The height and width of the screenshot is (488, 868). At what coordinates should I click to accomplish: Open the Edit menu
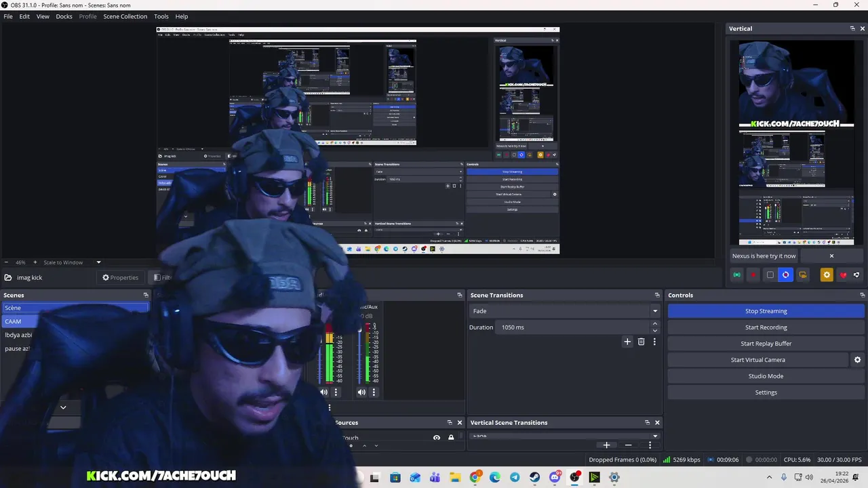point(24,16)
